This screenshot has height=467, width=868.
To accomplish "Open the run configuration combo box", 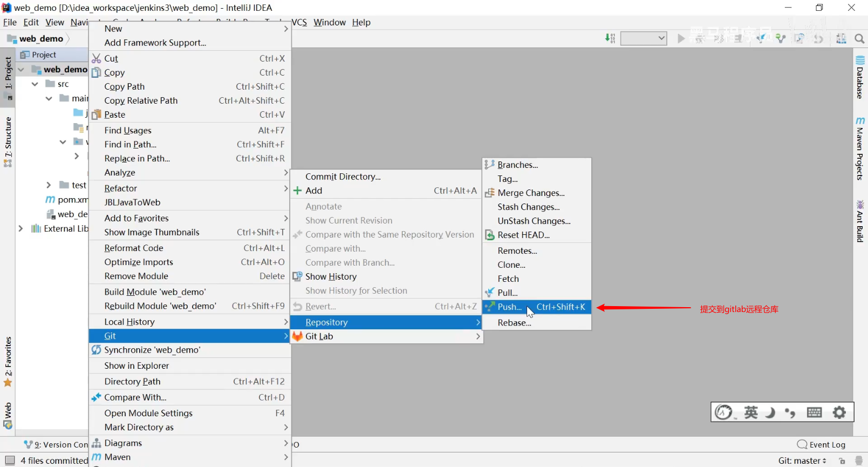I will [x=644, y=38].
